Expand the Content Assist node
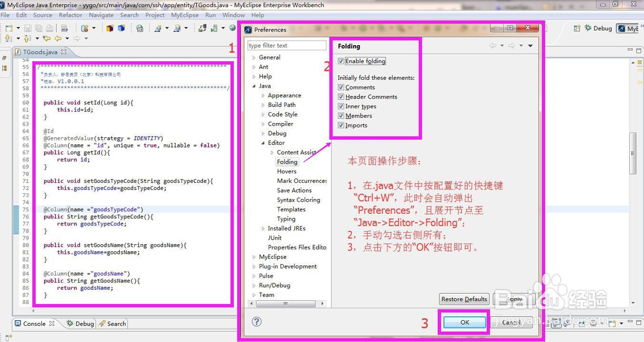Image resolution: width=644 pixels, height=342 pixels. (272, 152)
